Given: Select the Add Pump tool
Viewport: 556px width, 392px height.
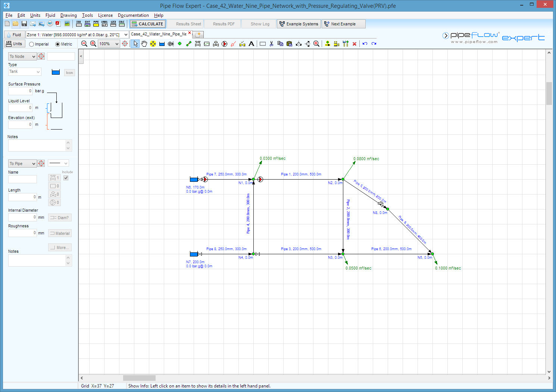Looking at the screenshot, I should tap(225, 44).
